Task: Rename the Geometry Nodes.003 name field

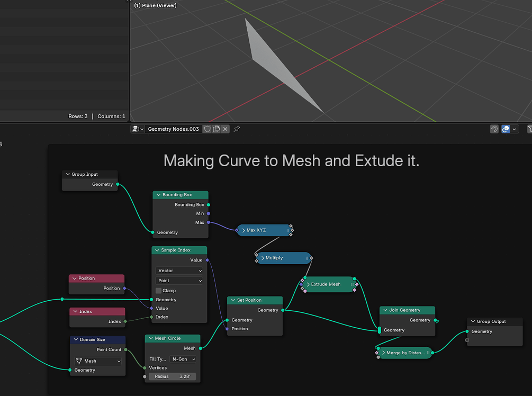Action: (x=174, y=129)
